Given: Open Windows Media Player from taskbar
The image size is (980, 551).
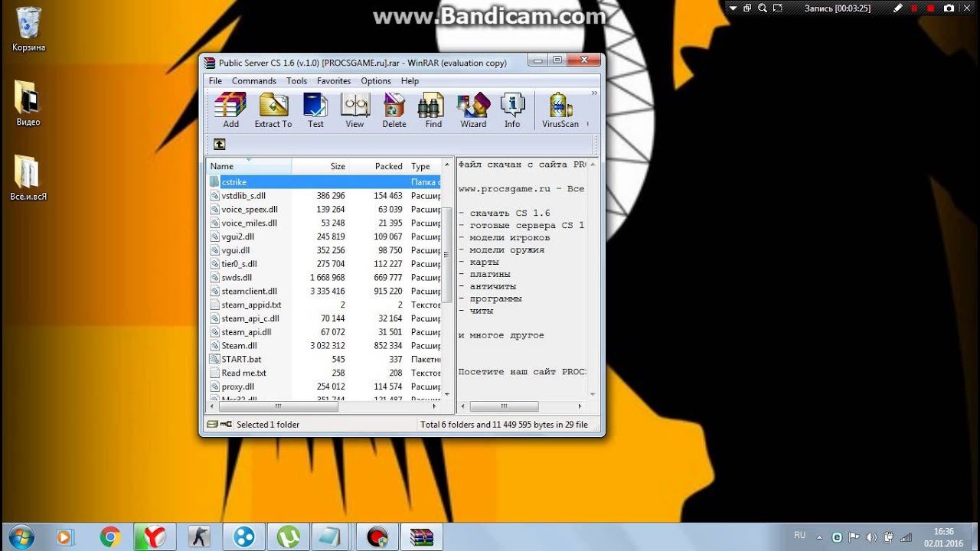Looking at the screenshot, I should 64,537.
